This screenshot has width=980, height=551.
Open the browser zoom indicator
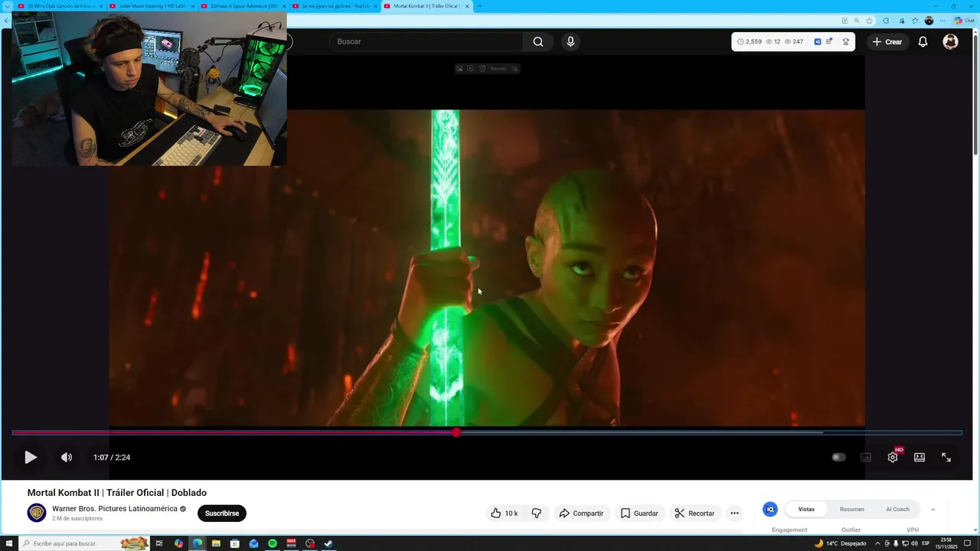[x=857, y=21]
